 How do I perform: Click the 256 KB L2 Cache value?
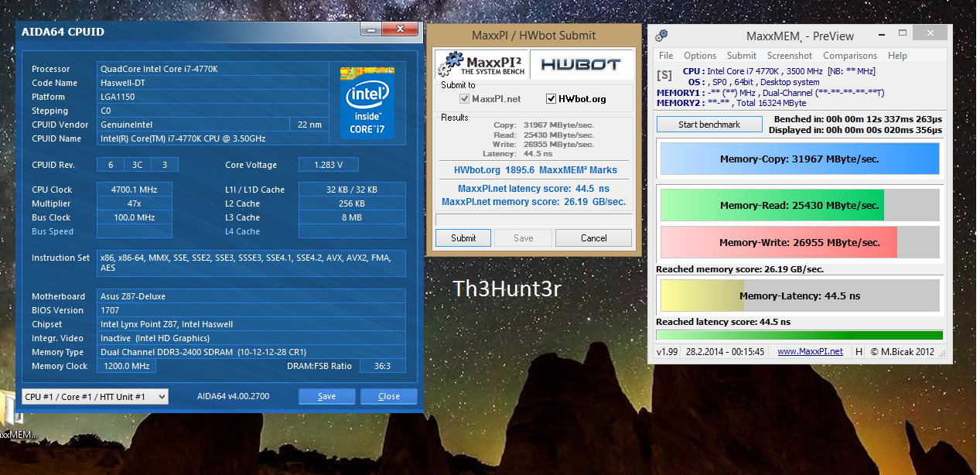point(352,203)
